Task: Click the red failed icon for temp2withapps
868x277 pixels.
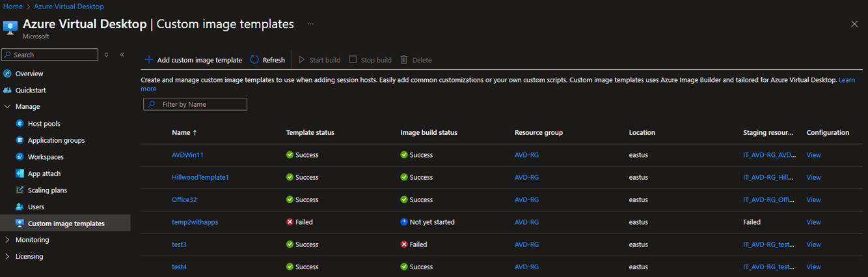Action: click(290, 222)
